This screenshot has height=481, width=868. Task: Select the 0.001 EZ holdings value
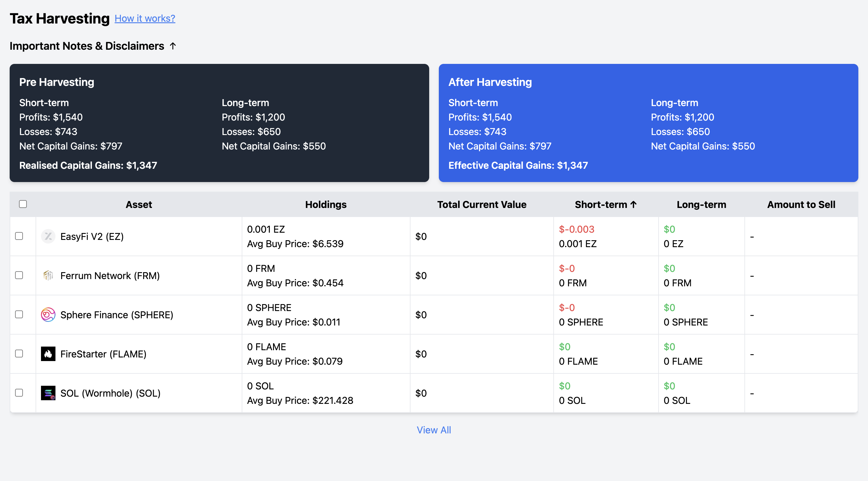coord(266,229)
